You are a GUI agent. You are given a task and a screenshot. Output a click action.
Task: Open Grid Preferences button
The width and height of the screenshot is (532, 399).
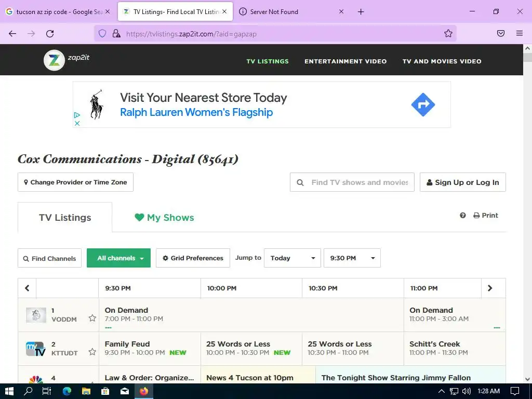(193, 258)
